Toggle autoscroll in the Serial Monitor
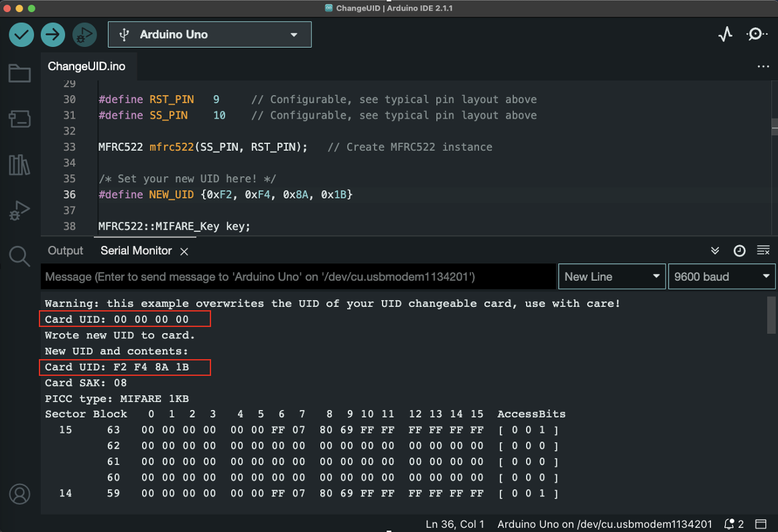This screenshot has width=778, height=532. [x=715, y=251]
